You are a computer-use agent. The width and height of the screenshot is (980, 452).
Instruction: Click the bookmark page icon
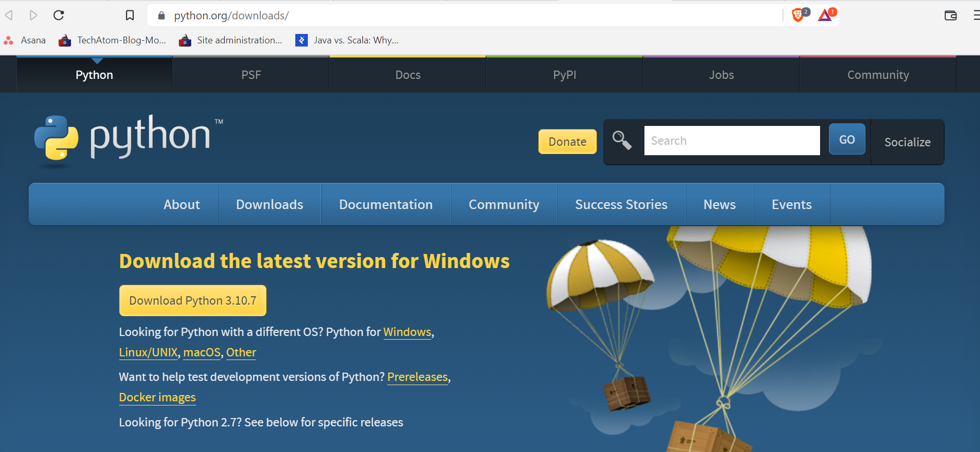(130, 15)
